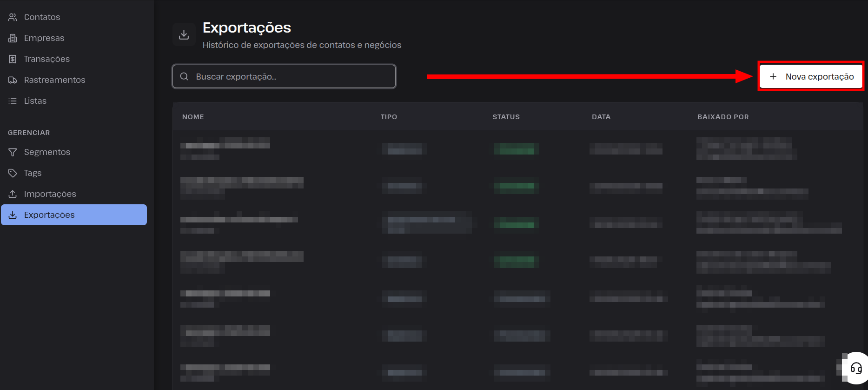Click the Importações upload icon
The width and height of the screenshot is (868, 390).
(x=13, y=194)
